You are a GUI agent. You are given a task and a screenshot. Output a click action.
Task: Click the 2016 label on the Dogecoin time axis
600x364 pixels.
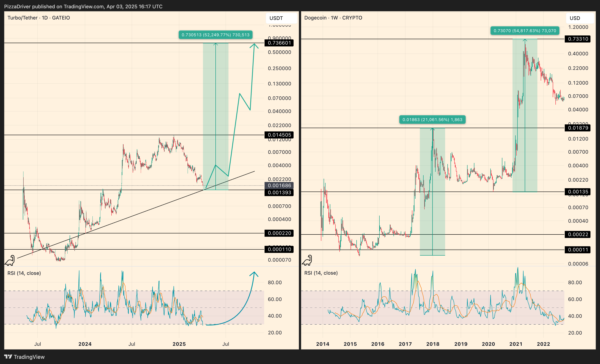[x=378, y=344]
